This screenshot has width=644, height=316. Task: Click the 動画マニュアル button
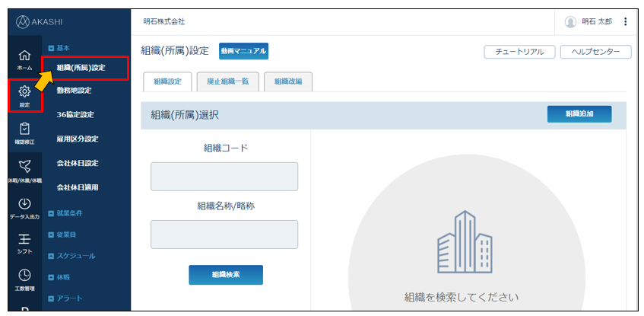click(x=243, y=52)
